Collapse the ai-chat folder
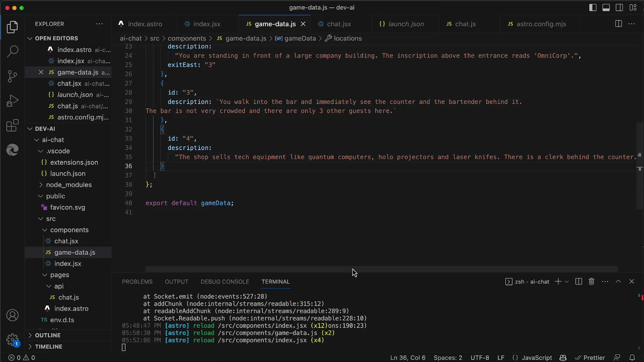Image resolution: width=644 pixels, height=362 pixels. 53,140
